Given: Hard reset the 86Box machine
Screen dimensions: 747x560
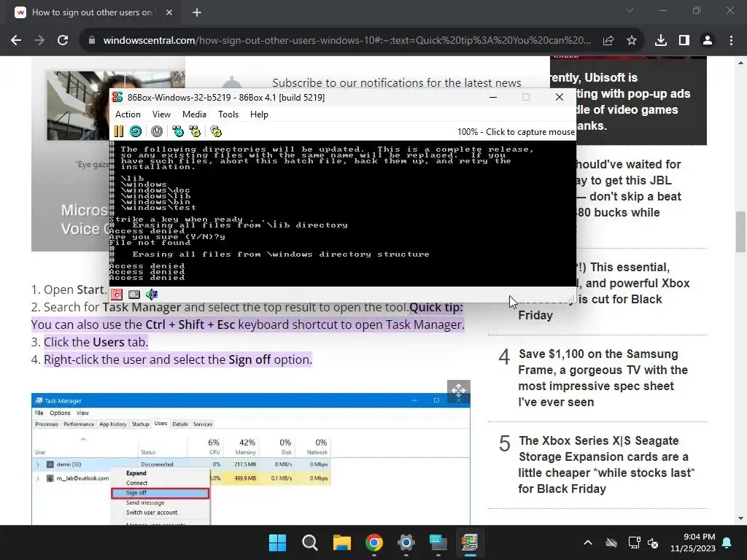Looking at the screenshot, I should tap(136, 131).
